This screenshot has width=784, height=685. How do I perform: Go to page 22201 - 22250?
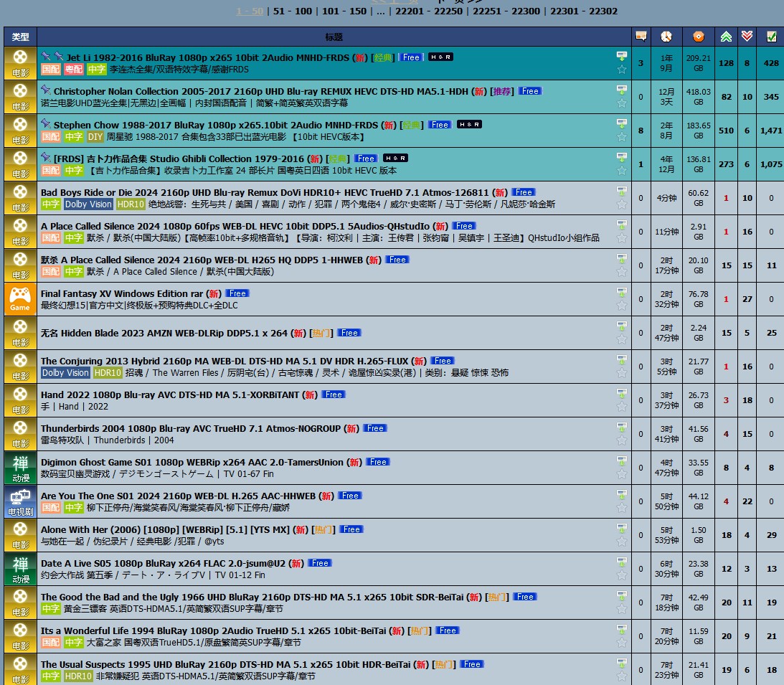click(x=429, y=11)
